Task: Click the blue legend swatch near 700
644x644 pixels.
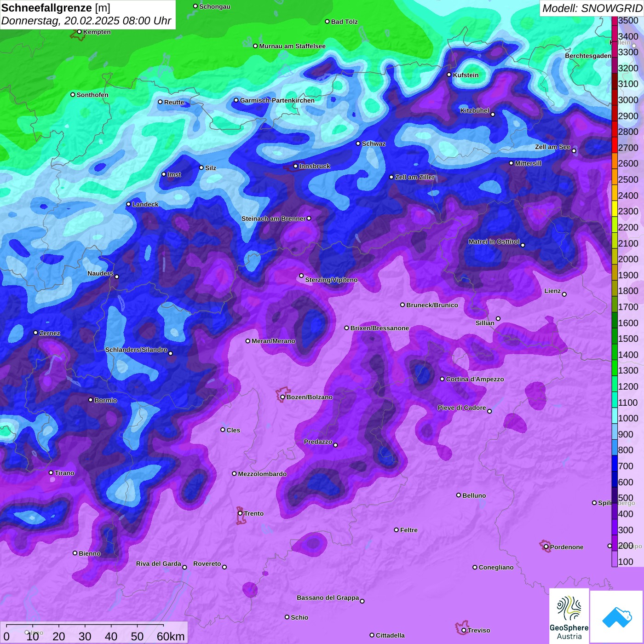Action: point(615,462)
